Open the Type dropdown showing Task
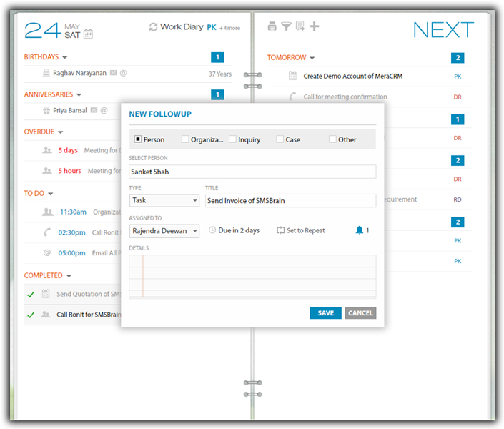This screenshot has width=504, height=429. tap(164, 201)
